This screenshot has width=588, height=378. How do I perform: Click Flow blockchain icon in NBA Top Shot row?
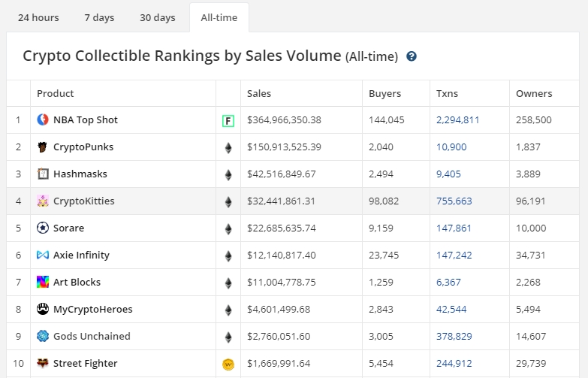point(228,121)
